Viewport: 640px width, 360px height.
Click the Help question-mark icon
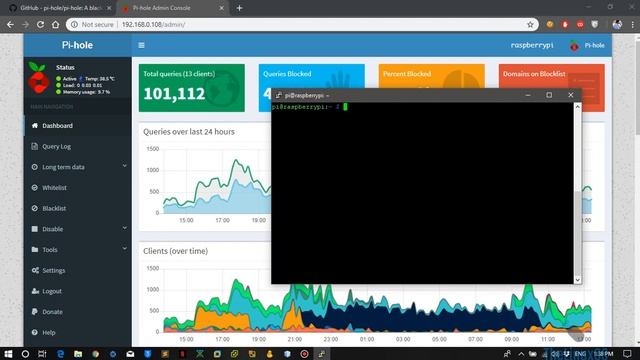pos(35,332)
